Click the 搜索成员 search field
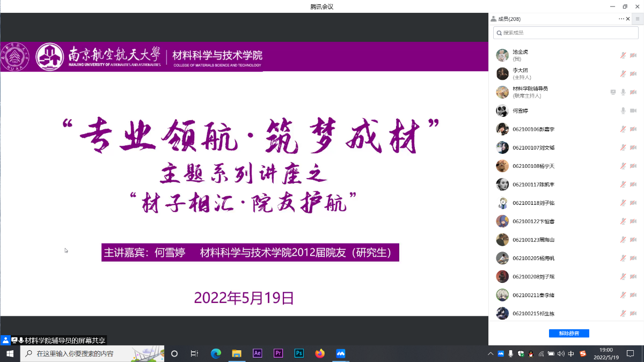The width and height of the screenshot is (644, 362). point(566,33)
